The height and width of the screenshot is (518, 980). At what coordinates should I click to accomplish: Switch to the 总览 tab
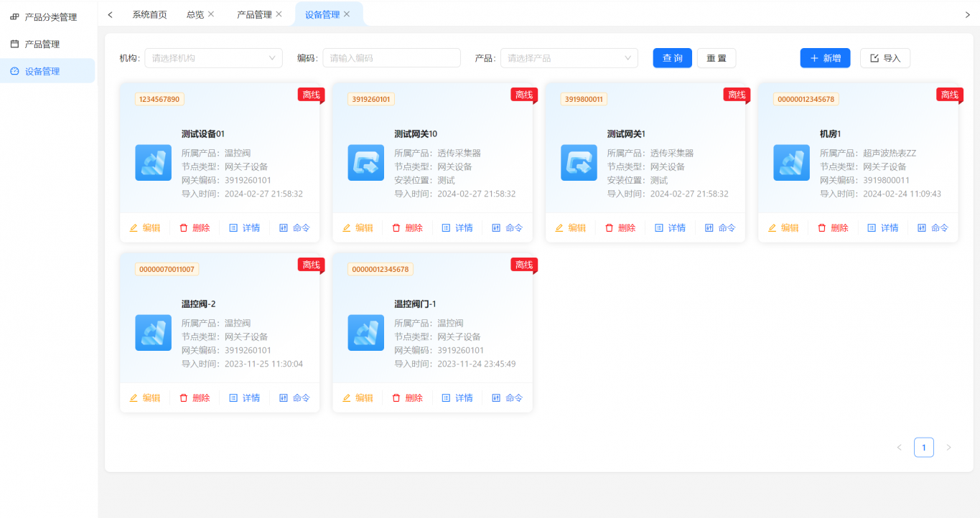(x=195, y=14)
